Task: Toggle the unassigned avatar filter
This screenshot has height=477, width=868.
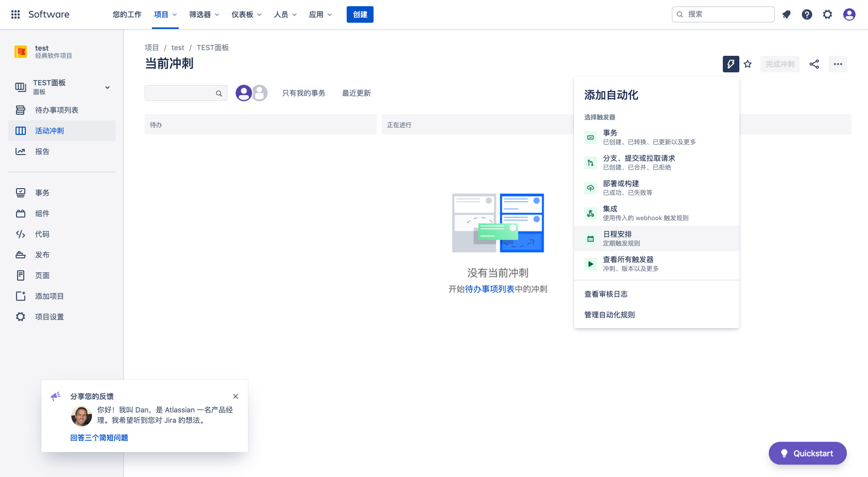Action: [260, 93]
